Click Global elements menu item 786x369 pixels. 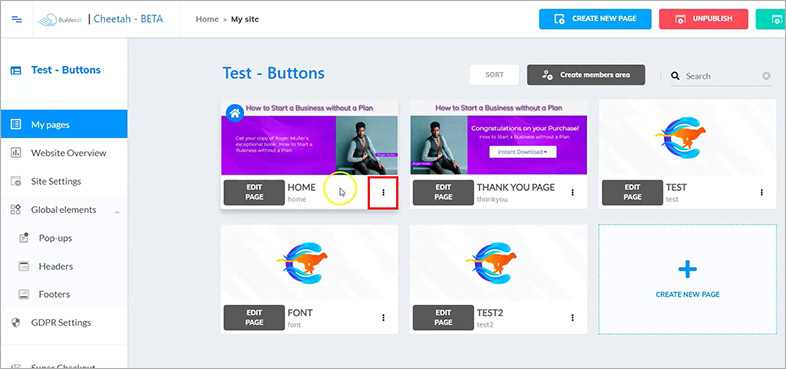[64, 210]
